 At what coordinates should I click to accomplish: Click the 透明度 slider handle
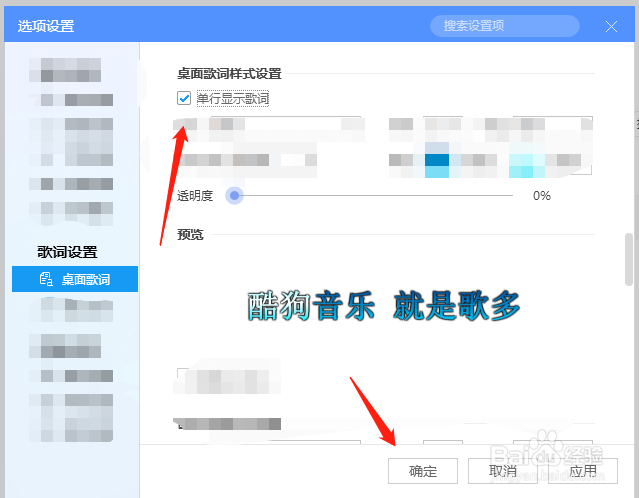(x=234, y=196)
